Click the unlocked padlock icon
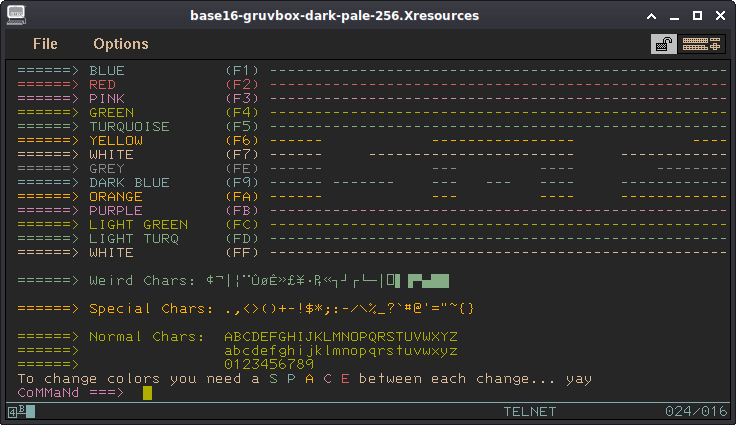This screenshot has width=736, height=425. click(x=664, y=44)
